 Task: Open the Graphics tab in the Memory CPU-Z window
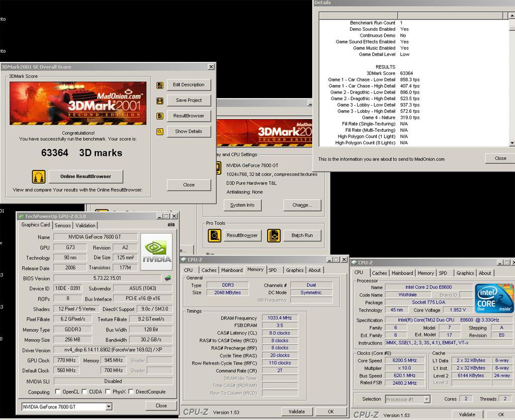pyautogui.click(x=295, y=270)
